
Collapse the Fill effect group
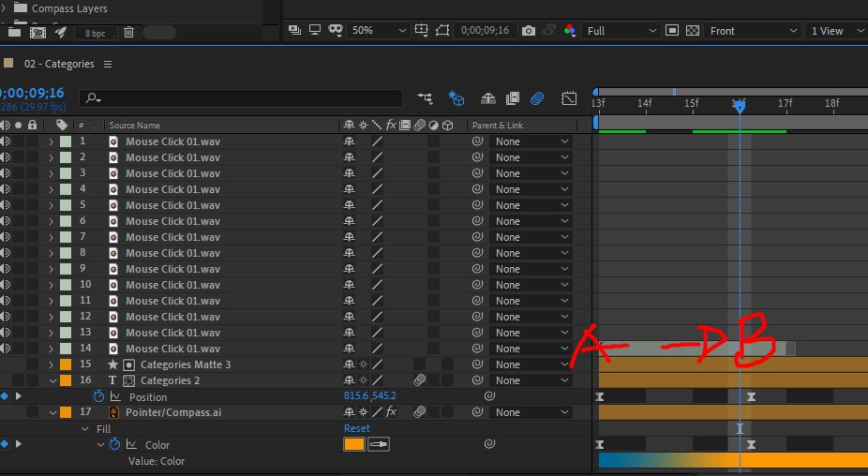[x=84, y=429]
